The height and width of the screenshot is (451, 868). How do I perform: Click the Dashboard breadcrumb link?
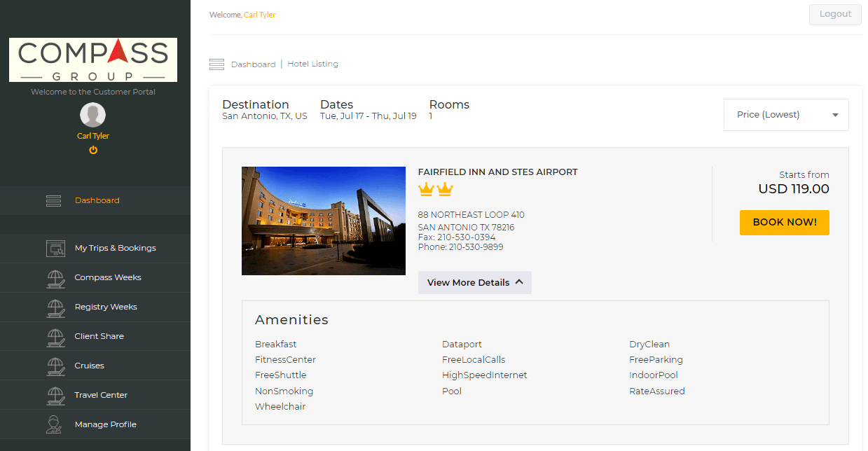click(x=253, y=64)
